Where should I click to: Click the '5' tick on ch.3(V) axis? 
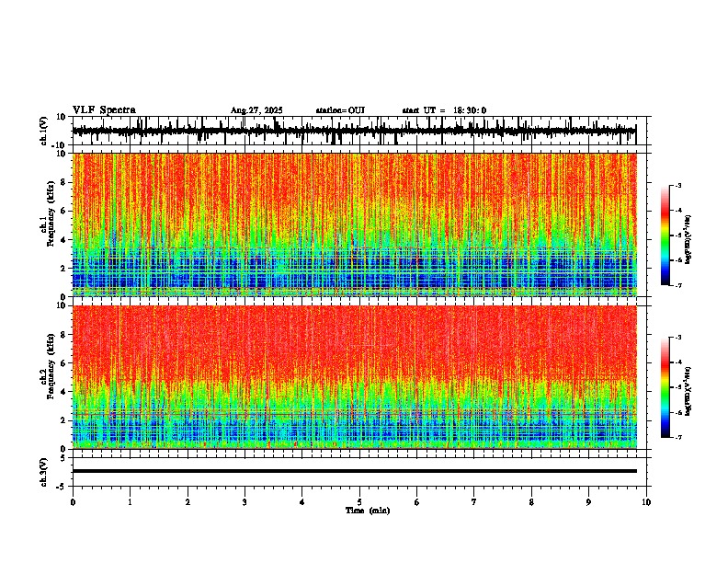tap(63, 458)
